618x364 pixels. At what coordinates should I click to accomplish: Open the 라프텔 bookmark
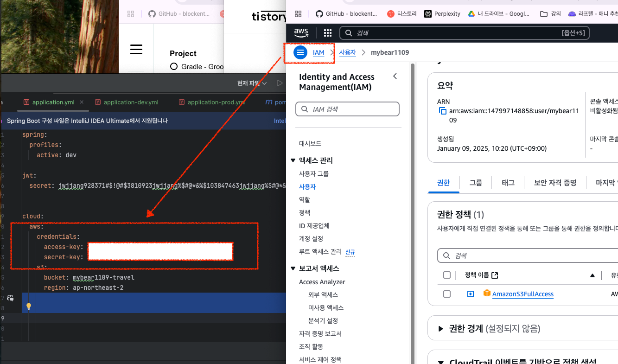coord(593,14)
